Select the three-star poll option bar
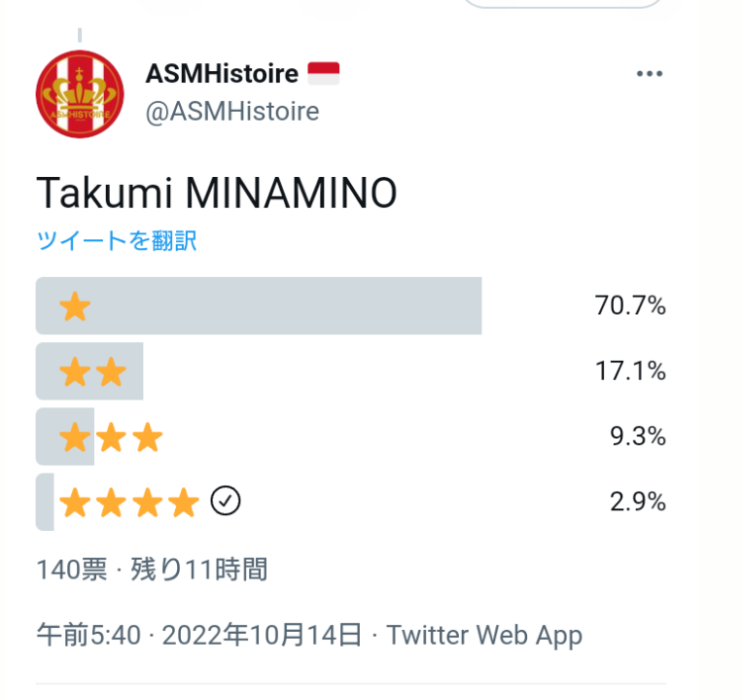This screenshot has height=700, width=742. pyautogui.click(x=351, y=437)
